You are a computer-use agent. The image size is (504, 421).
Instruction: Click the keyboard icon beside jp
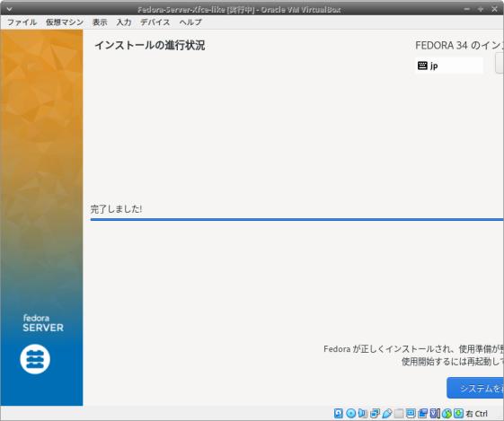pos(422,66)
